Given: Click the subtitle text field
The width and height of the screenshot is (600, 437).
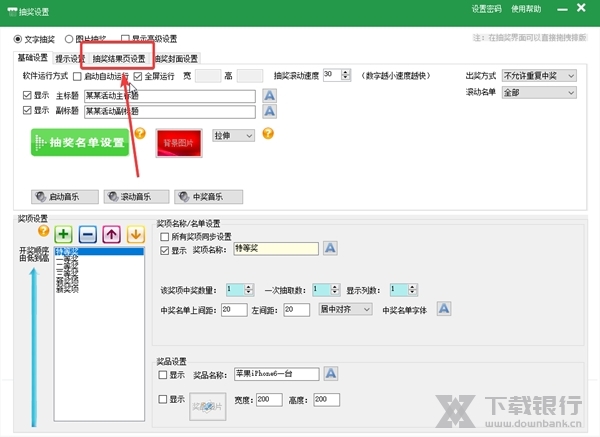Looking at the screenshot, I should tap(170, 112).
